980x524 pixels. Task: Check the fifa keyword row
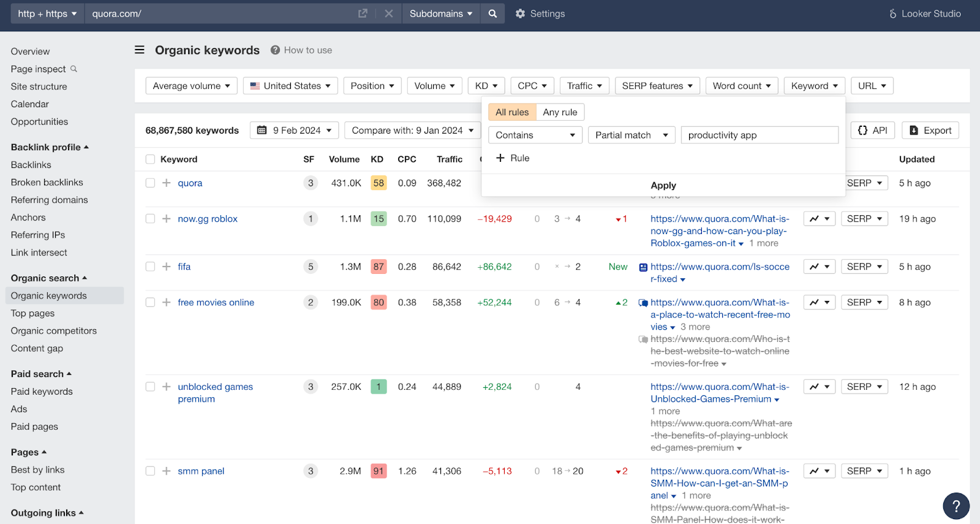tap(150, 267)
